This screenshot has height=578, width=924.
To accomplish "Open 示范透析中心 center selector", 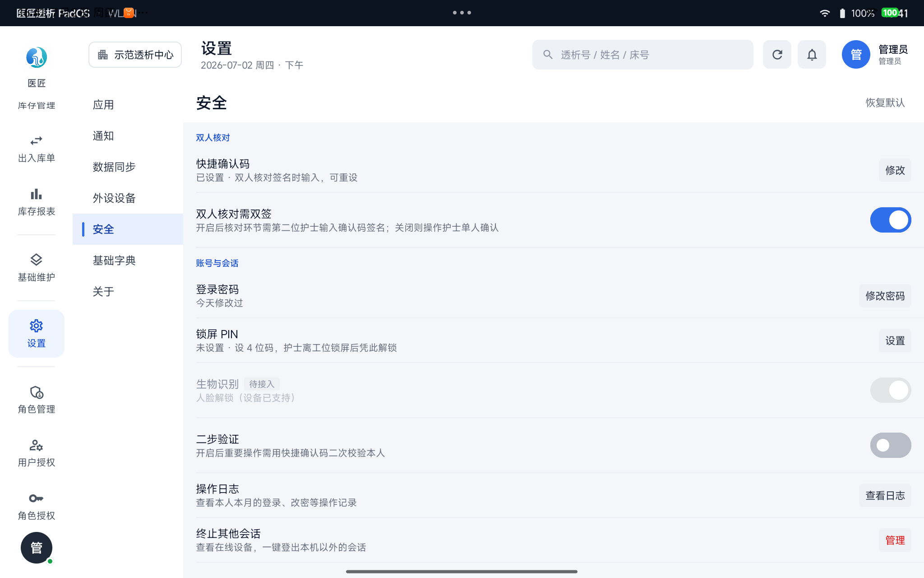I will (x=135, y=55).
